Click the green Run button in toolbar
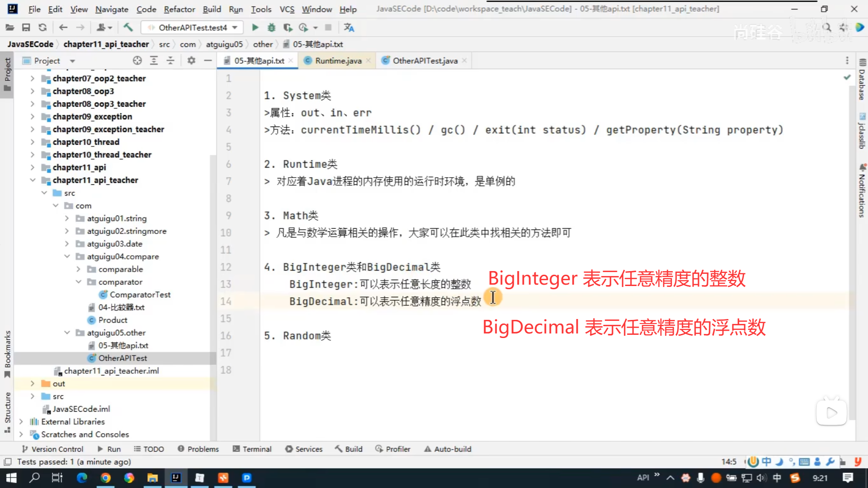 (x=255, y=28)
